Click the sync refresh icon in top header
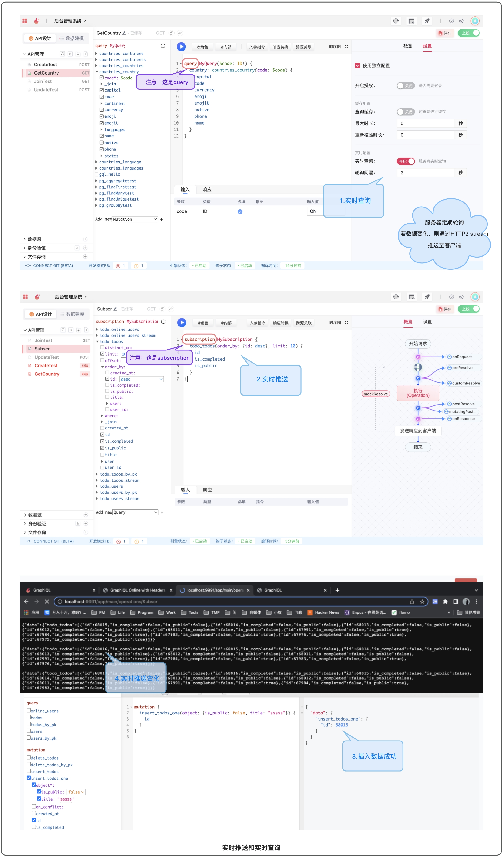 pyautogui.click(x=396, y=21)
